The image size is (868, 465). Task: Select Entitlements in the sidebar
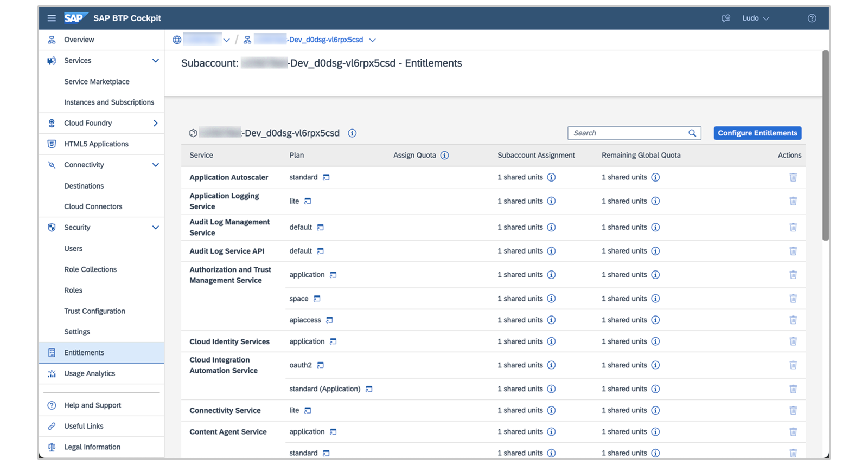[x=101, y=353]
